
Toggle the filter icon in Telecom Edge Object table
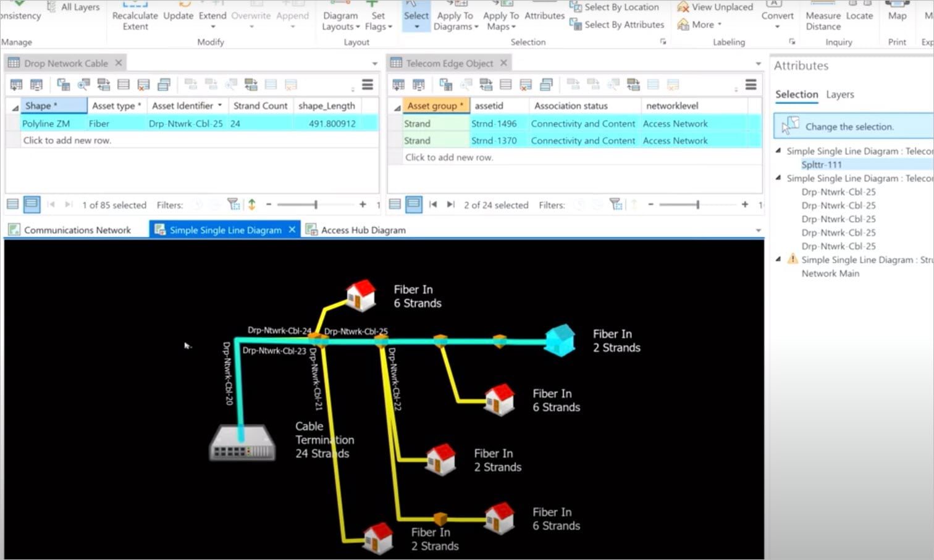(616, 204)
